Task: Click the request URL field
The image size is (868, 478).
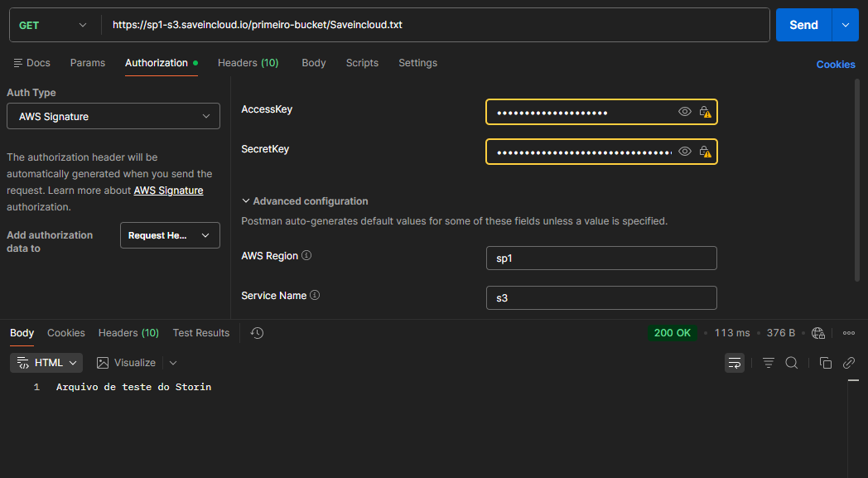Action: coord(435,25)
